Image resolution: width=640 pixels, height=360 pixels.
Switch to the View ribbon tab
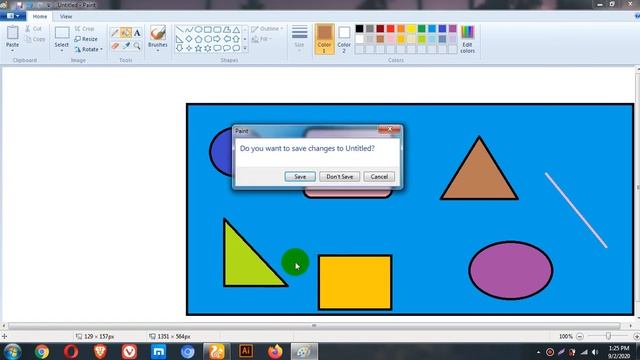66,16
